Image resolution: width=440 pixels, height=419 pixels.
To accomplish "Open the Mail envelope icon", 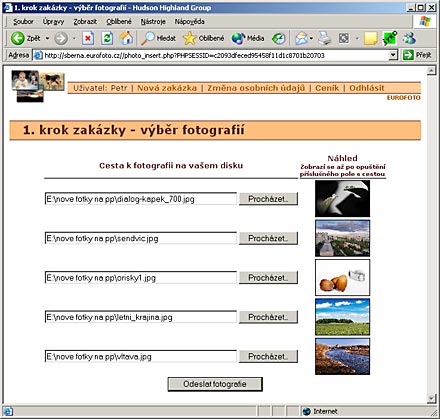I will (301, 38).
